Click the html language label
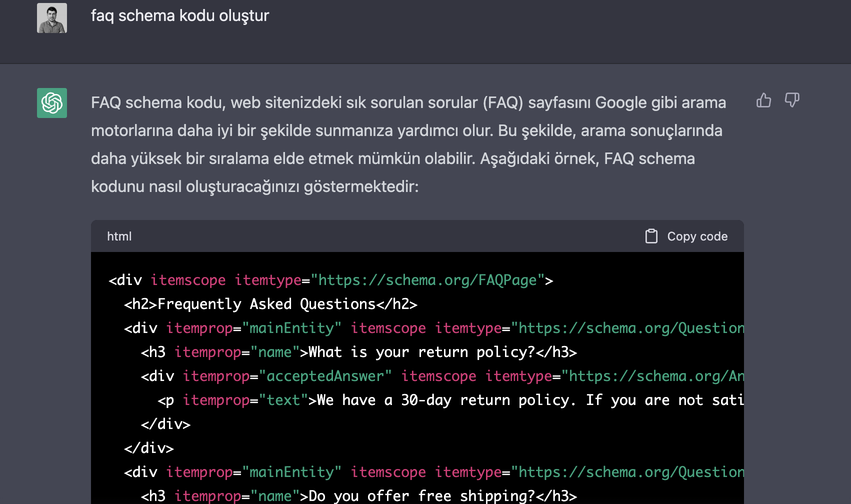The image size is (851, 504). (x=119, y=236)
